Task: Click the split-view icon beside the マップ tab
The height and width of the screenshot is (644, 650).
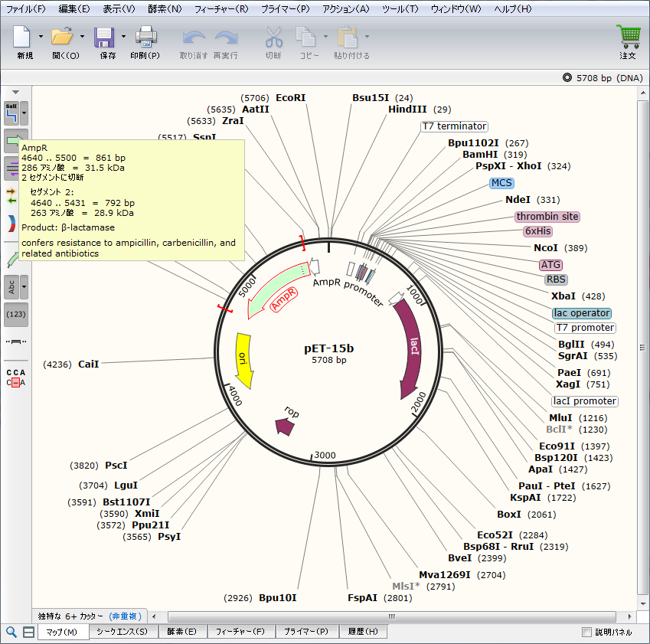Action: [x=28, y=632]
